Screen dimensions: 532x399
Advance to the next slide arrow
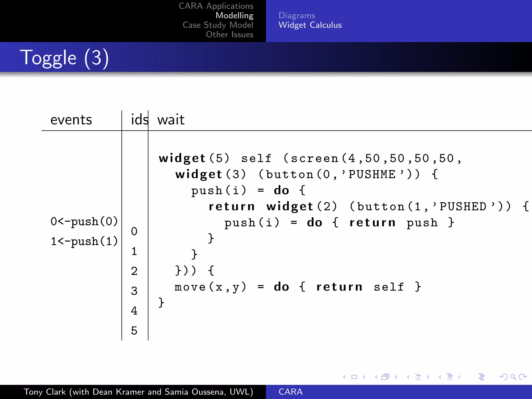(x=364, y=377)
